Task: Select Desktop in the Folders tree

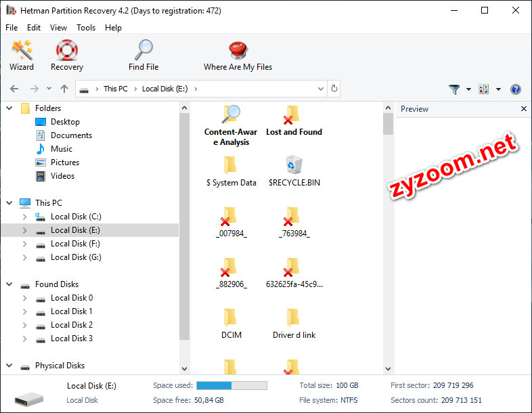Action: pos(65,122)
